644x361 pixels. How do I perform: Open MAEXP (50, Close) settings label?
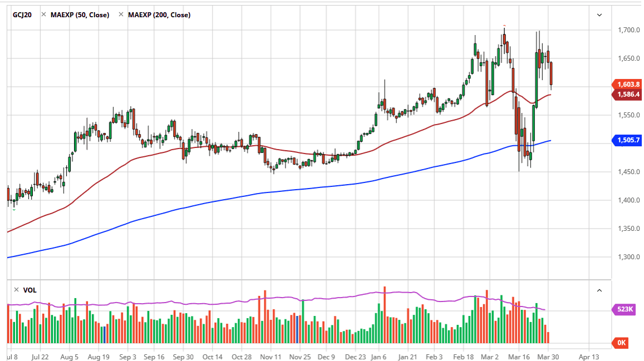pyautogui.click(x=80, y=15)
